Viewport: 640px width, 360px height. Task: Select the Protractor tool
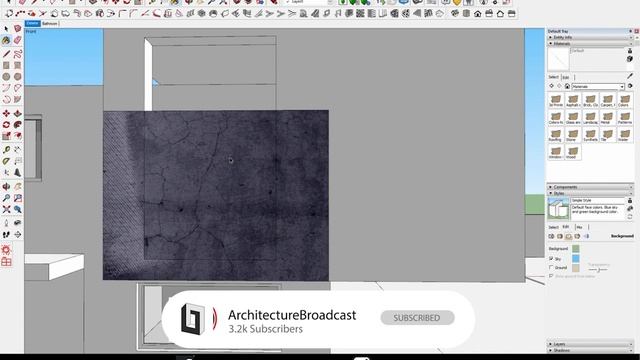pyautogui.click(x=6, y=161)
